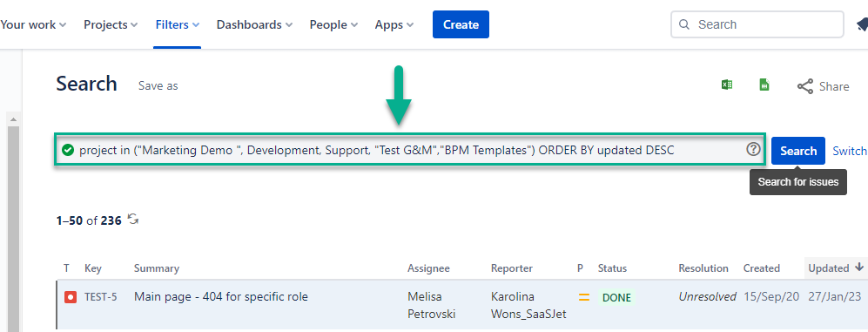
Task: Click the DONE status lozenge
Action: click(x=616, y=298)
